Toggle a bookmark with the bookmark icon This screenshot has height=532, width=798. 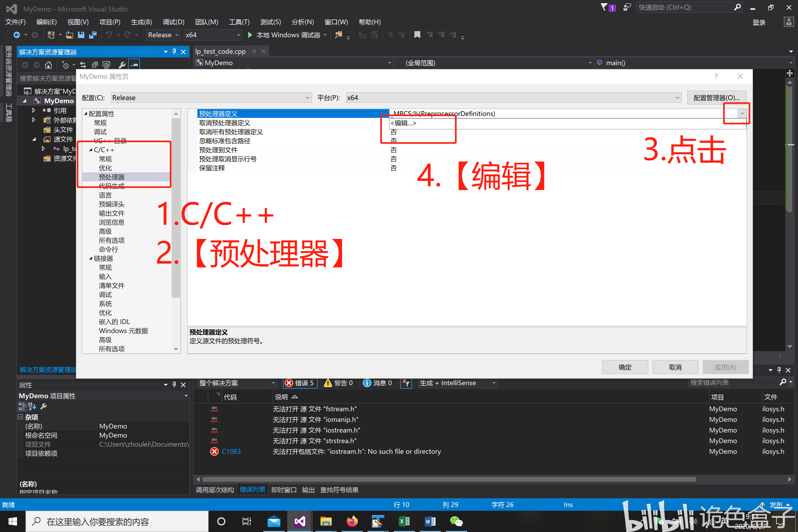[x=417, y=35]
